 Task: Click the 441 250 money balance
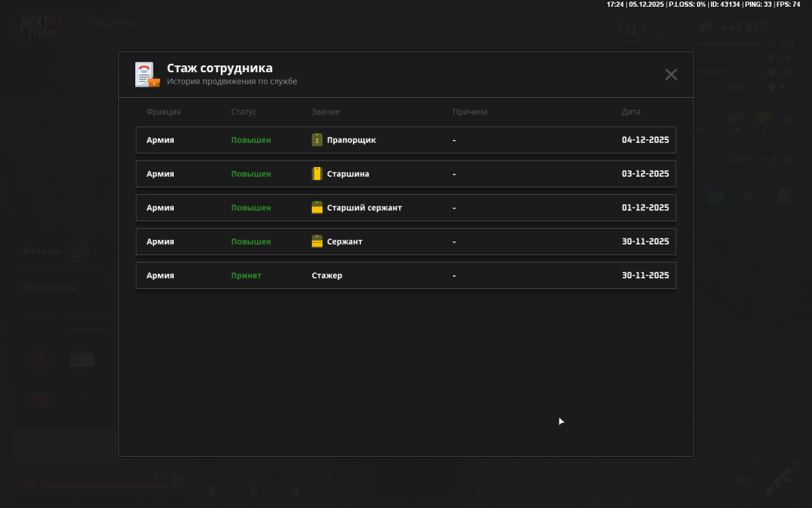[x=743, y=26]
